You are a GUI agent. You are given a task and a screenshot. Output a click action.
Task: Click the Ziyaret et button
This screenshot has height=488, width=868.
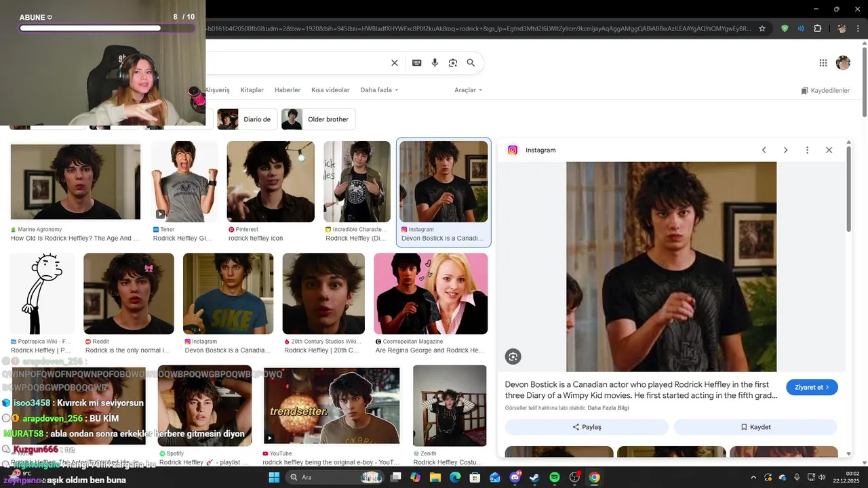(x=812, y=387)
